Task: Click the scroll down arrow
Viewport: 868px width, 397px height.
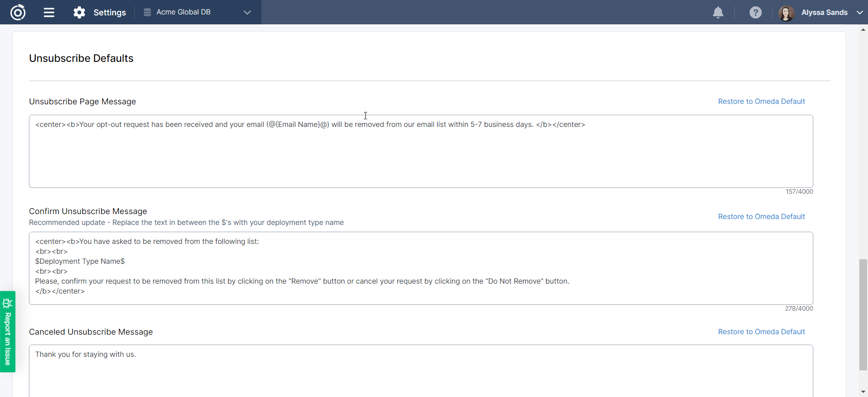Action: pyautogui.click(x=863, y=392)
